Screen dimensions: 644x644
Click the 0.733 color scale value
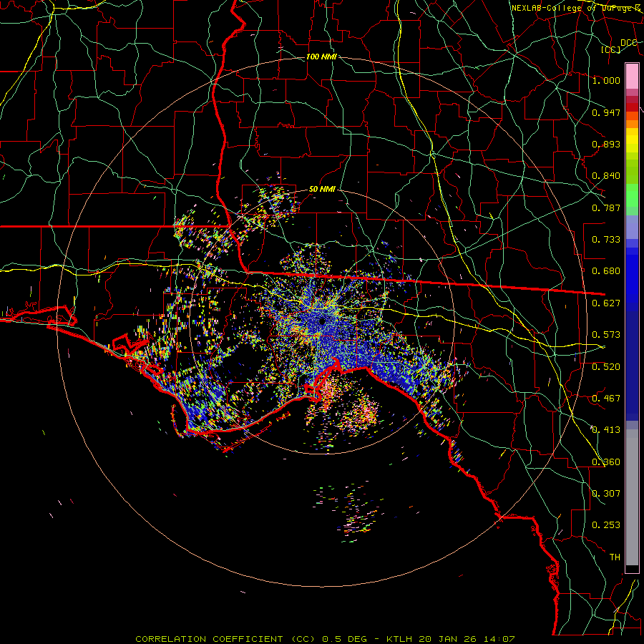606,240
